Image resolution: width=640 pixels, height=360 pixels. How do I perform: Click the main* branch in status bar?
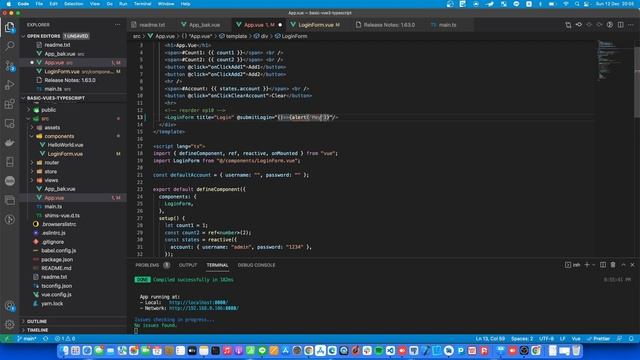click(27, 339)
